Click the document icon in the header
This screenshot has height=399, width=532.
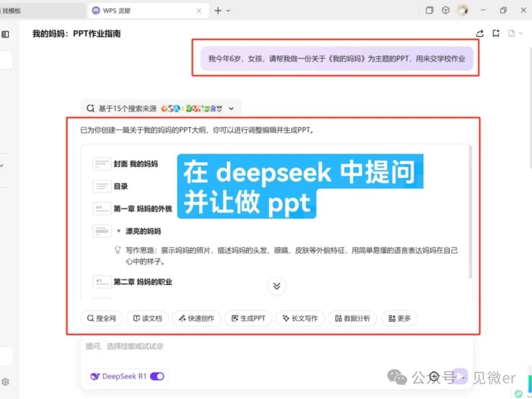coord(511,33)
